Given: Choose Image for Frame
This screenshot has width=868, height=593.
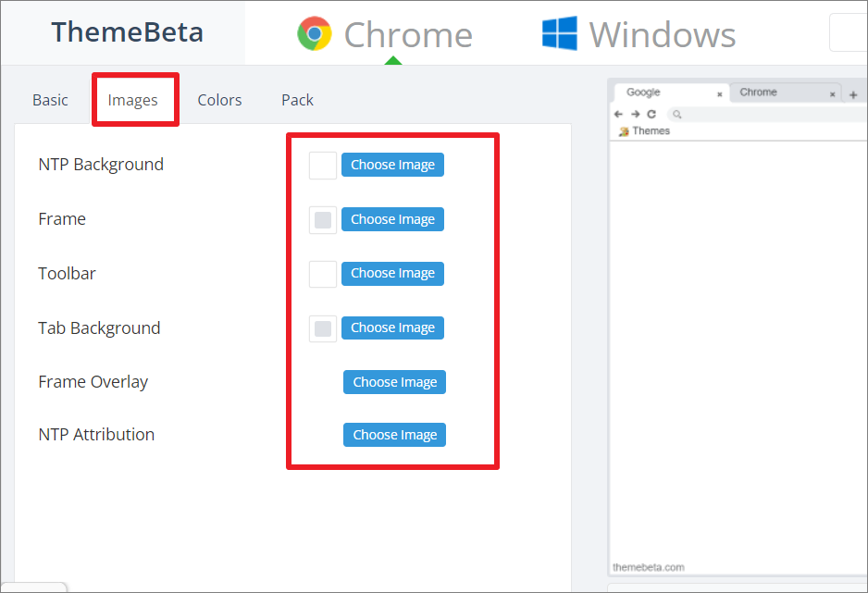Looking at the screenshot, I should (392, 219).
